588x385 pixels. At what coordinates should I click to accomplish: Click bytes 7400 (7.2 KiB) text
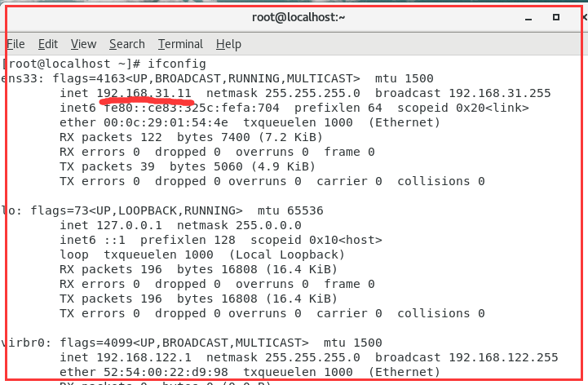click(x=250, y=137)
